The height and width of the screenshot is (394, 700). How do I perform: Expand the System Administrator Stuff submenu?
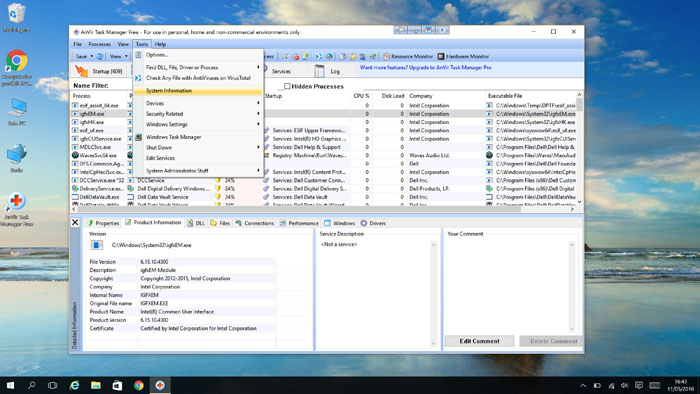tap(198, 170)
